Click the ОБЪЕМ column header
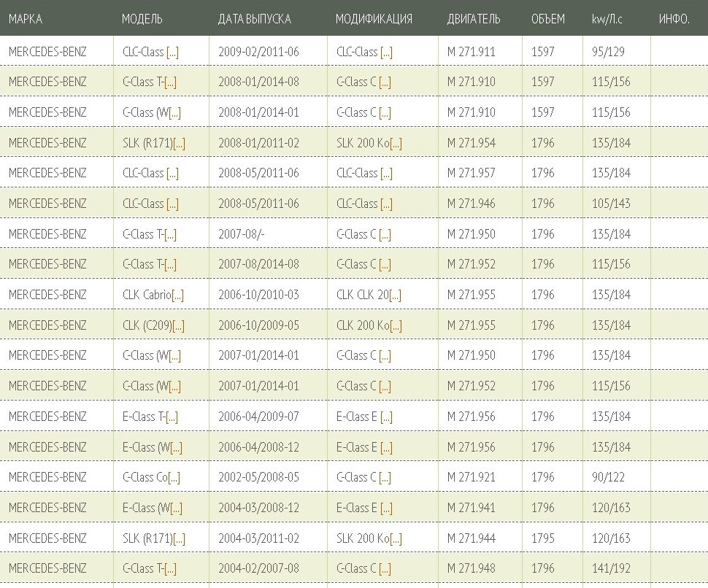This screenshot has width=708, height=588. point(548,19)
